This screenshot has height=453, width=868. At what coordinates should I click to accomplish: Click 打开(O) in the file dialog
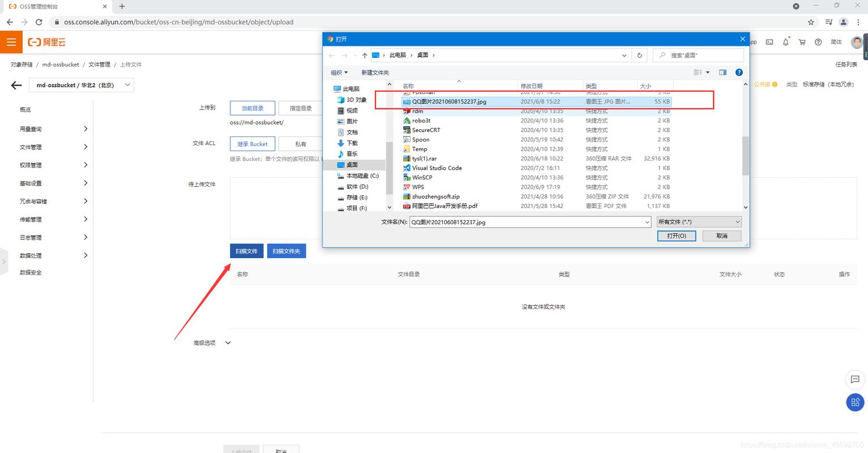(x=676, y=236)
